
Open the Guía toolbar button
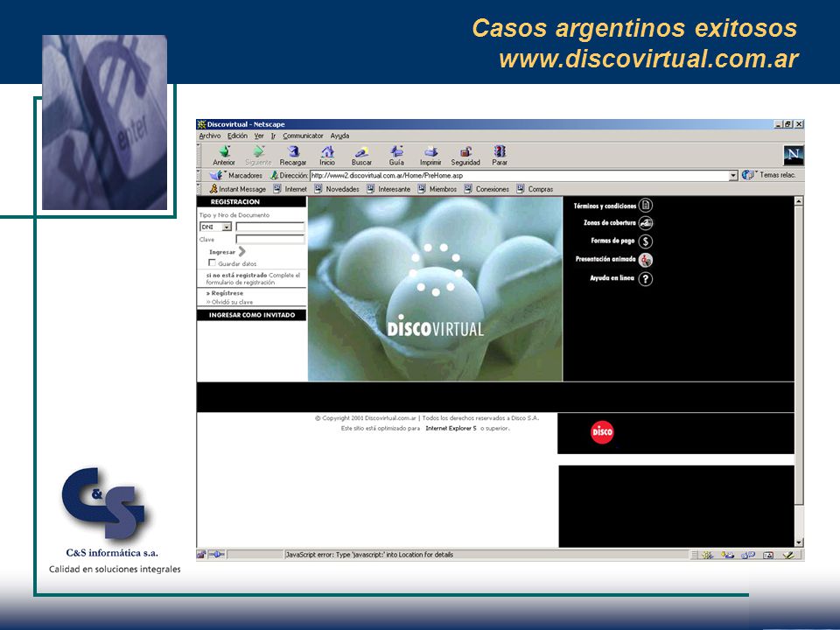tap(396, 156)
